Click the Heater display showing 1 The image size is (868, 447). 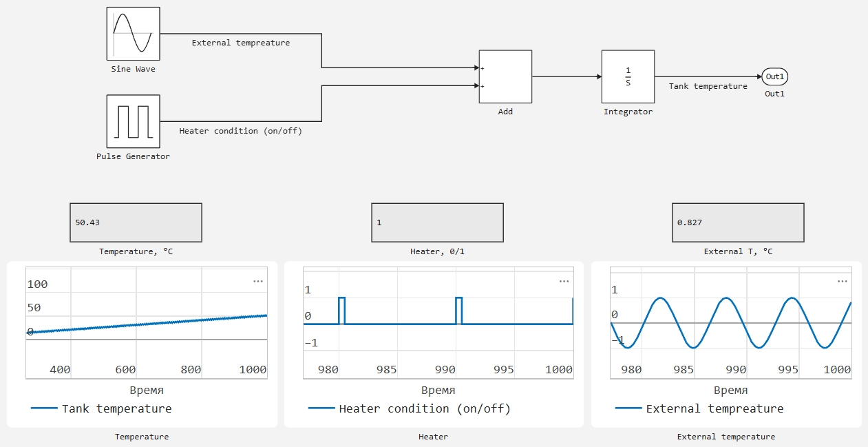click(437, 222)
